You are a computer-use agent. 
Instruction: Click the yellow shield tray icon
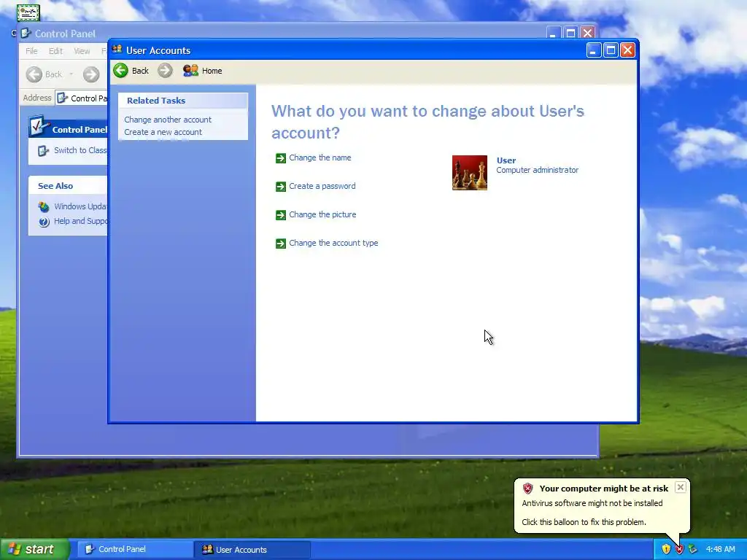(666, 550)
